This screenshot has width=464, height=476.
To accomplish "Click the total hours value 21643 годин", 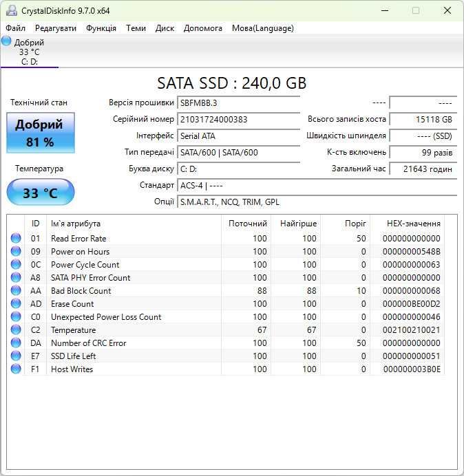I will click(423, 169).
